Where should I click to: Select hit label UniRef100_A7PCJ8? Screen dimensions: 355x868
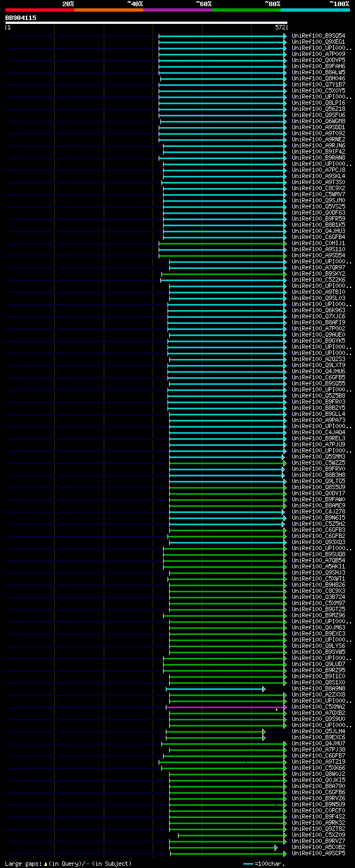[x=318, y=170]
